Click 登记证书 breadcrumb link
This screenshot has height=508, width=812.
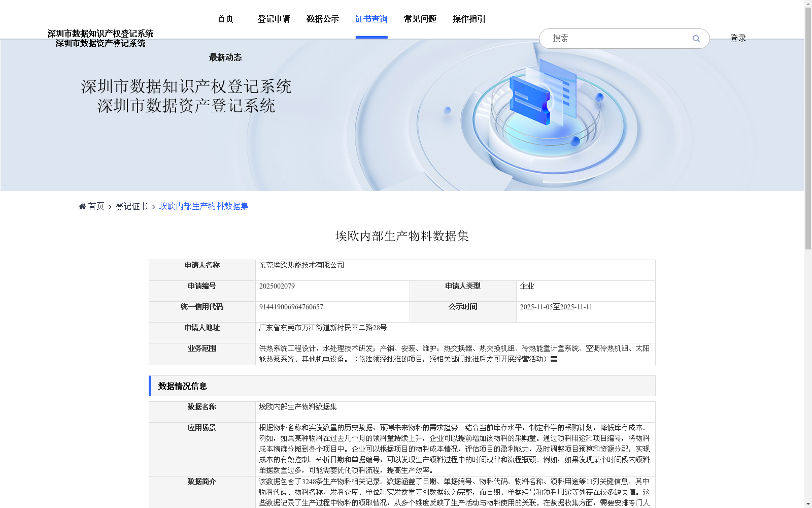[x=131, y=206]
